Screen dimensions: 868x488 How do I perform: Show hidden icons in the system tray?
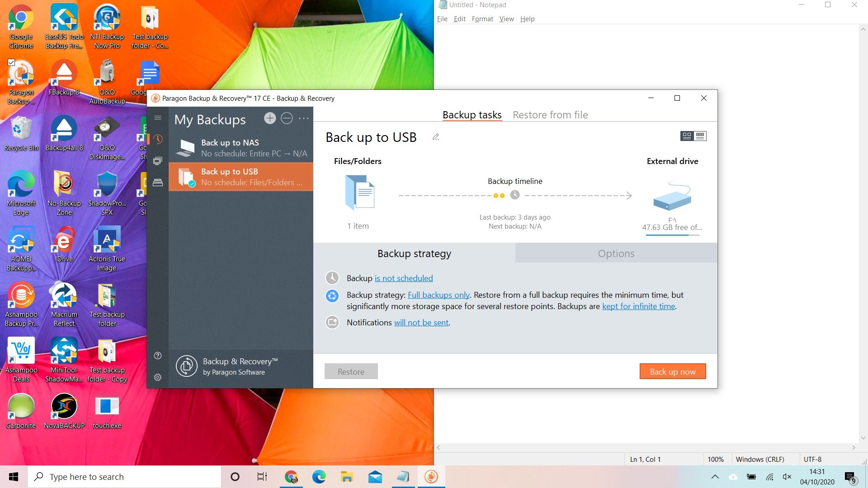pyautogui.click(x=716, y=477)
